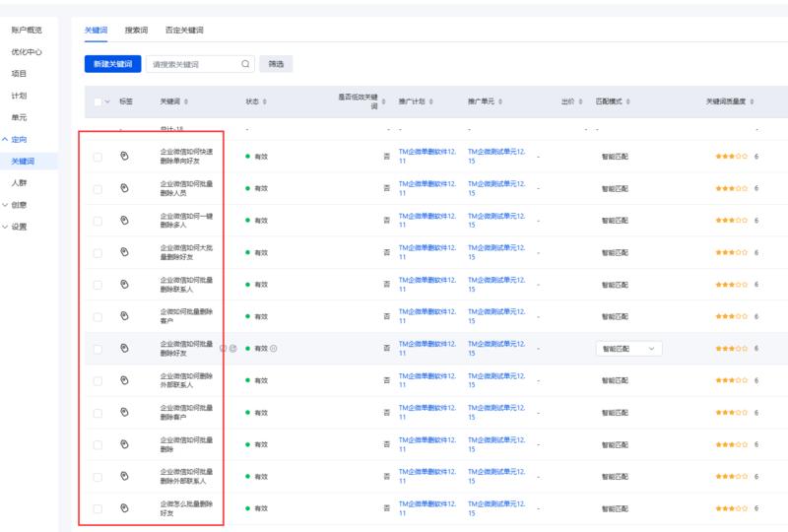
Task: Check the select-all checkbox in table header
Action: pos(98,101)
